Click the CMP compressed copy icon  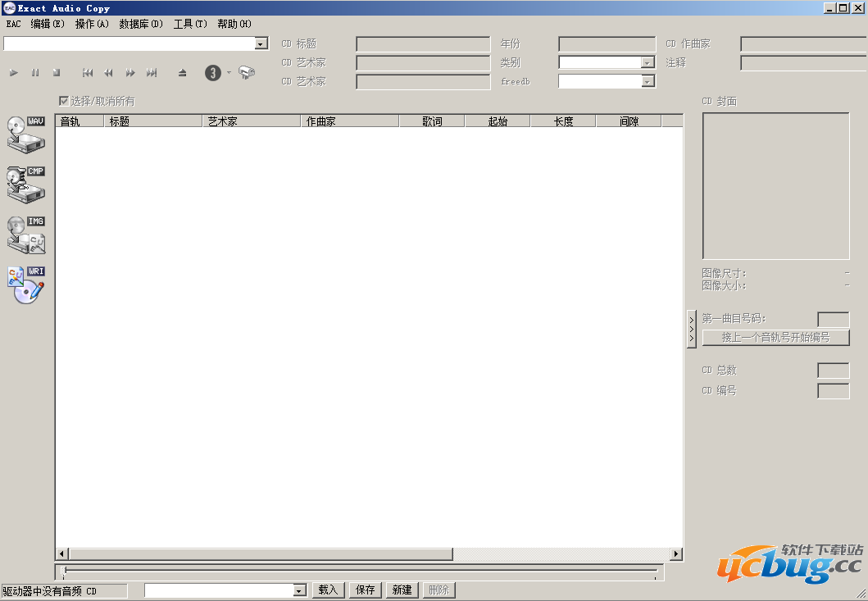pyautogui.click(x=25, y=184)
